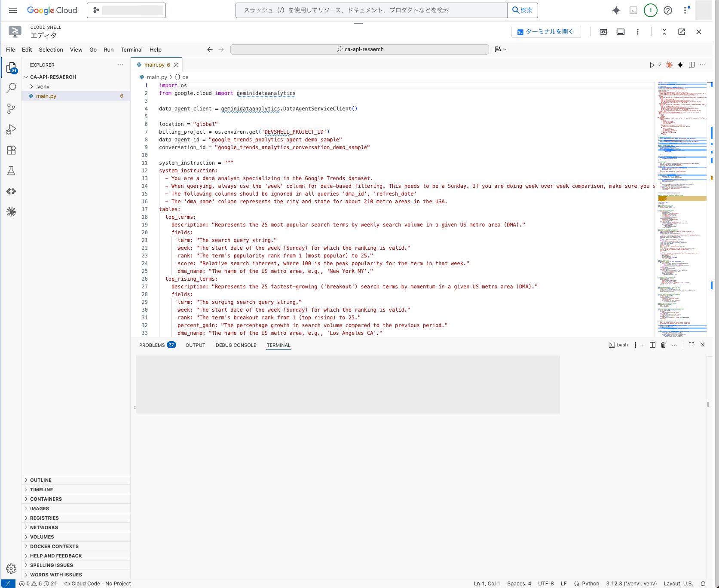Switch to the PROBLEMS tab
Image resolution: width=719 pixels, height=588 pixels.
tap(152, 345)
